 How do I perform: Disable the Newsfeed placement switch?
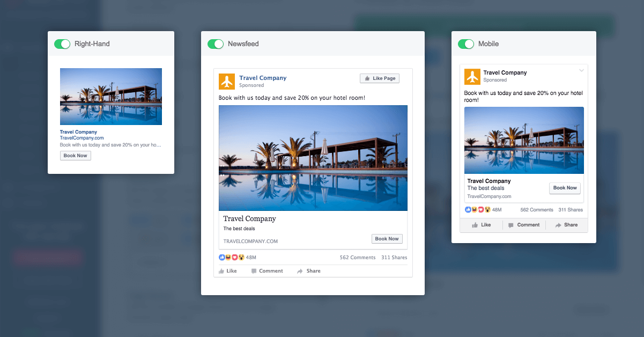[x=216, y=44]
